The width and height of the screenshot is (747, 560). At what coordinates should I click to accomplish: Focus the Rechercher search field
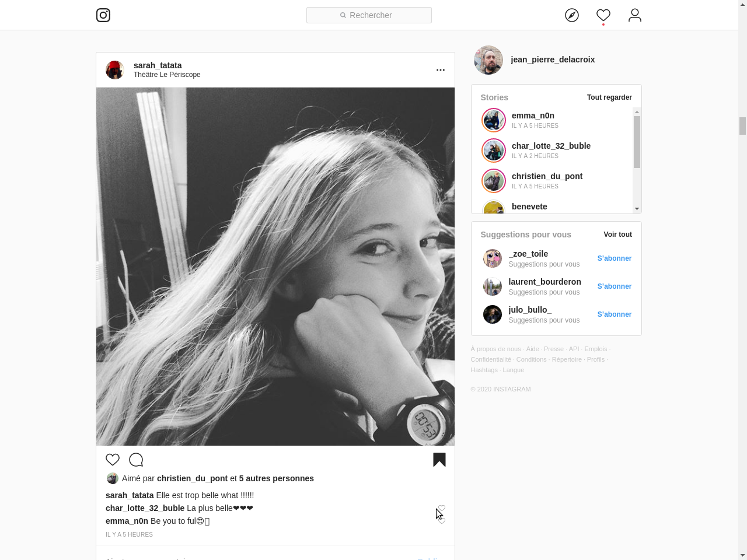[x=369, y=15]
